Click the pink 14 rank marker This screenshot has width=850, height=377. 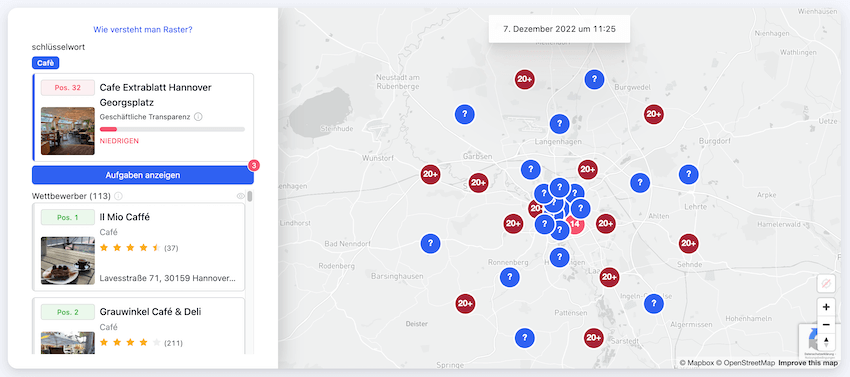(x=575, y=224)
